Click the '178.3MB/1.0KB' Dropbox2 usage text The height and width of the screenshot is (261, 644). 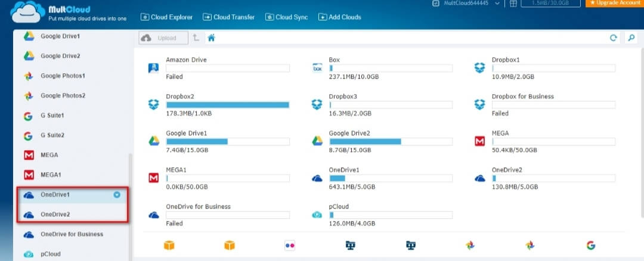[189, 113]
